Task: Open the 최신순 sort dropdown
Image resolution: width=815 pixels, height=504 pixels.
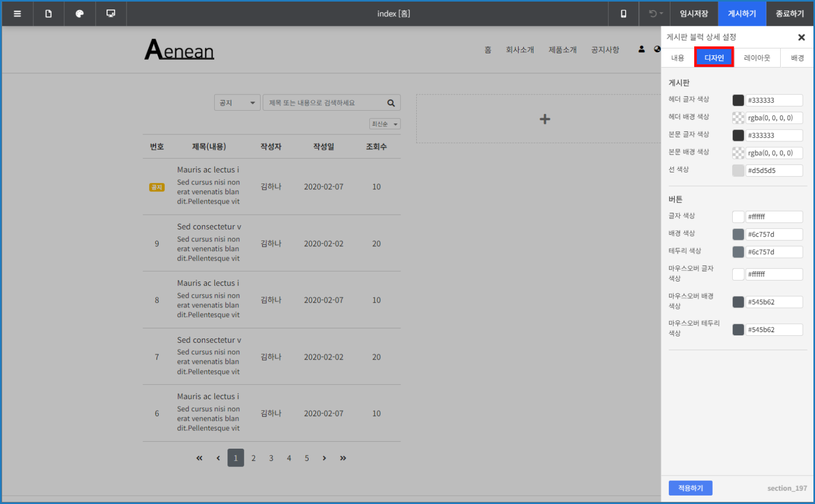Action: tap(385, 124)
